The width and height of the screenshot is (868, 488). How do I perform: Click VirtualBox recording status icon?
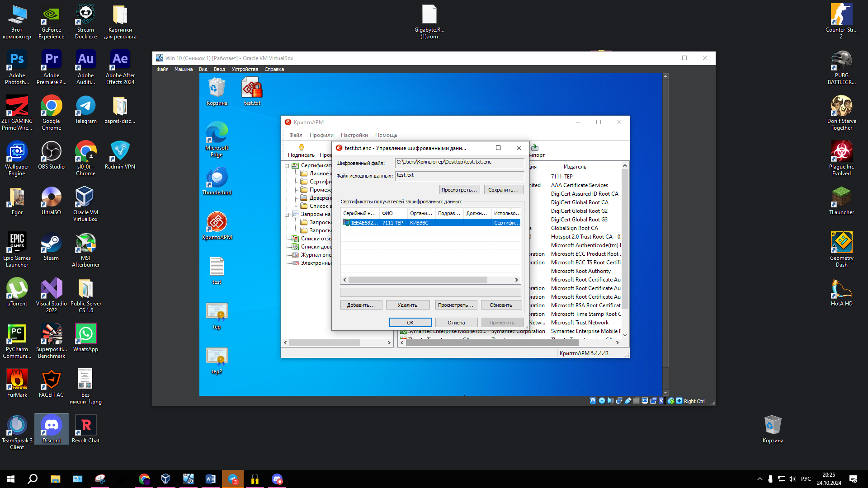point(653,401)
